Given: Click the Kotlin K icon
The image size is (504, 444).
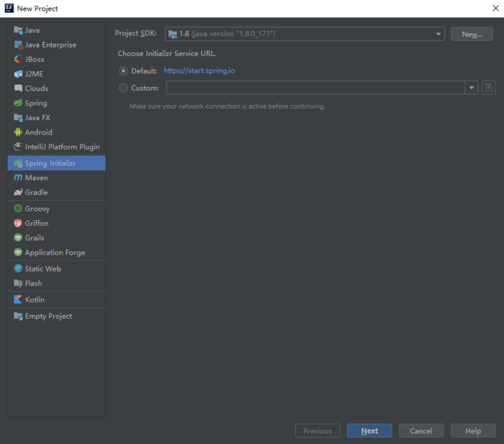Looking at the screenshot, I should pyautogui.click(x=18, y=299).
